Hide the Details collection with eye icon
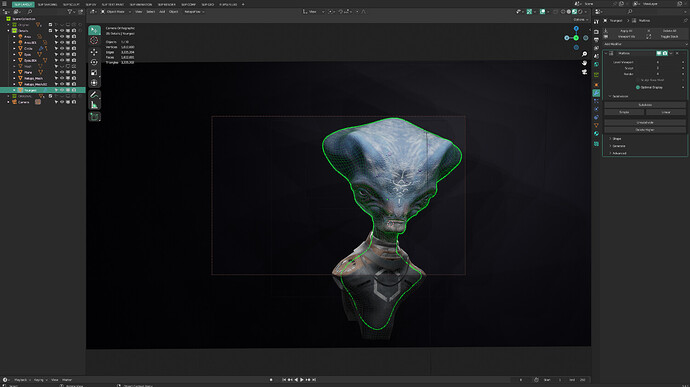The width and height of the screenshot is (690, 387). pos(62,31)
